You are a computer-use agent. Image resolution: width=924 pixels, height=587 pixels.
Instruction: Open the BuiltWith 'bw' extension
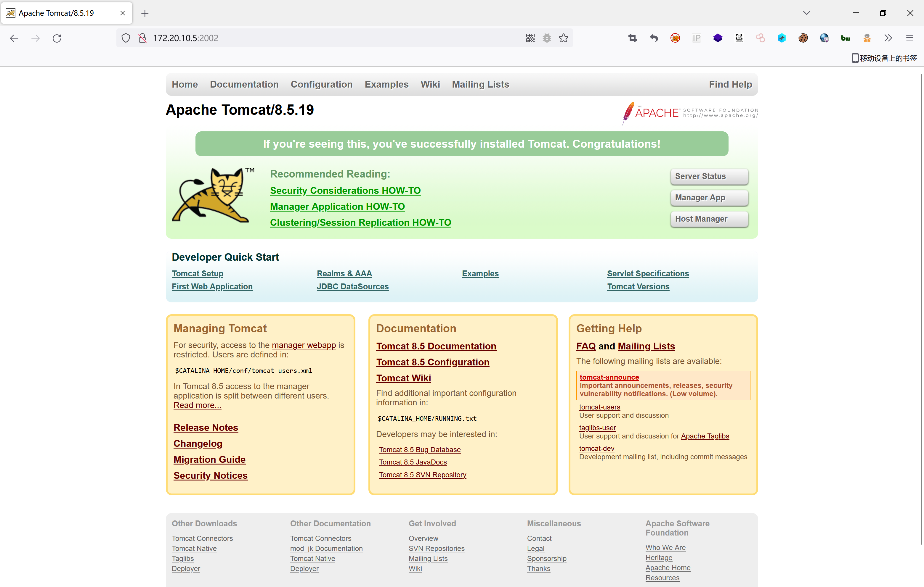pos(845,38)
